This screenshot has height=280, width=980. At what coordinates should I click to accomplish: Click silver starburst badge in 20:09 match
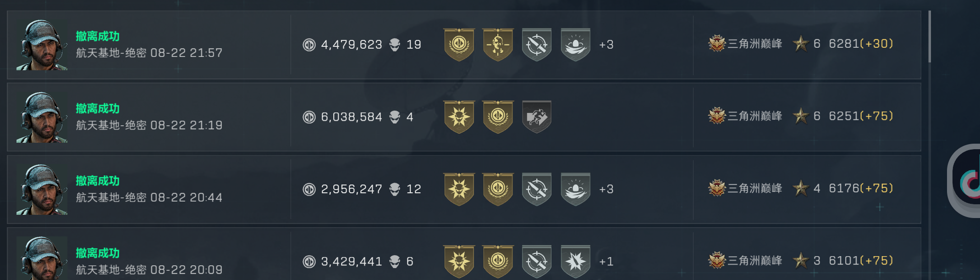coord(575,261)
